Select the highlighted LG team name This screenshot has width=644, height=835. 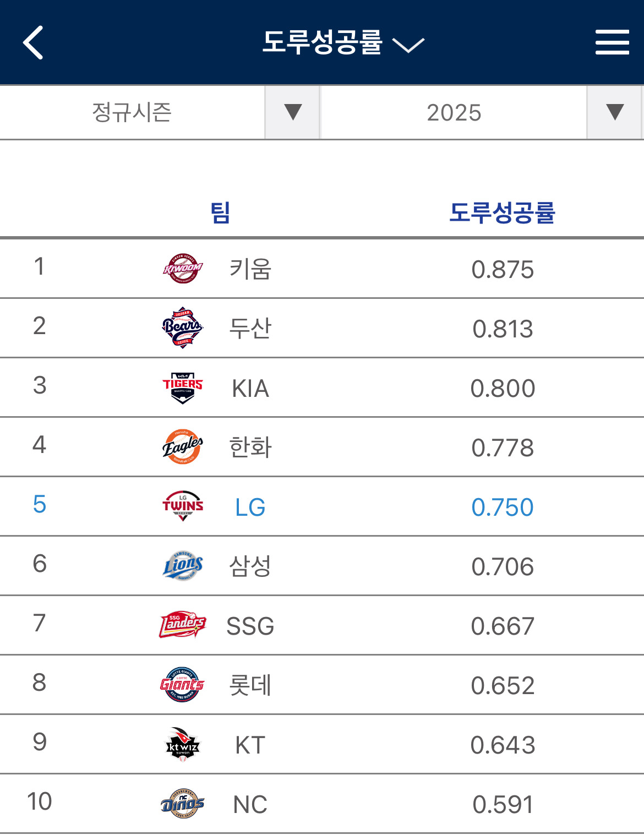point(250,507)
